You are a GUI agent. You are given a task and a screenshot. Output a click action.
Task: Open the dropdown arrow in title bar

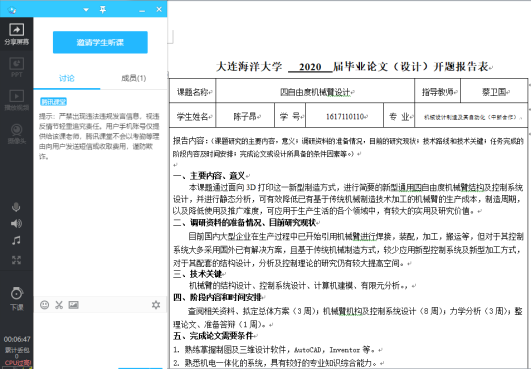coord(86,9)
